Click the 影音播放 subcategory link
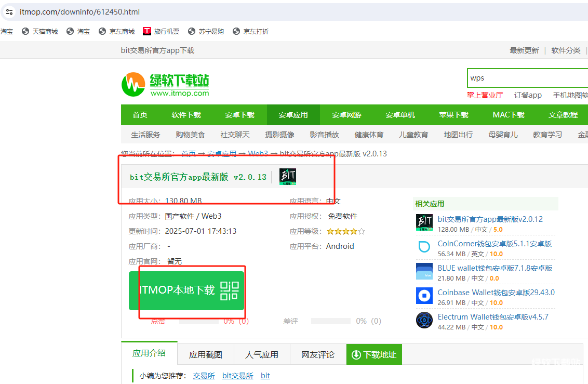588x384 pixels. (x=324, y=135)
